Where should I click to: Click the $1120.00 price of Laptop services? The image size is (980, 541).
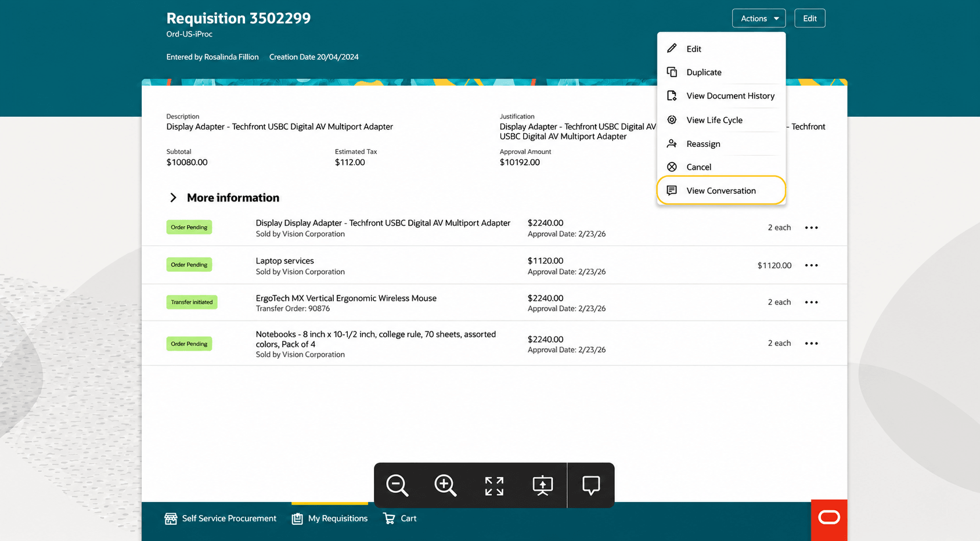tap(545, 261)
